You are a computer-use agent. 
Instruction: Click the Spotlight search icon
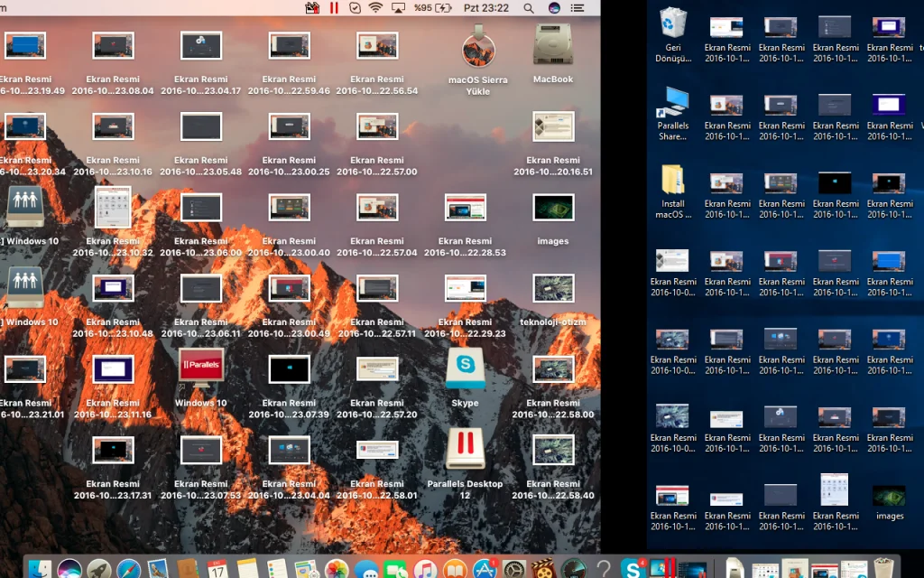tap(530, 8)
